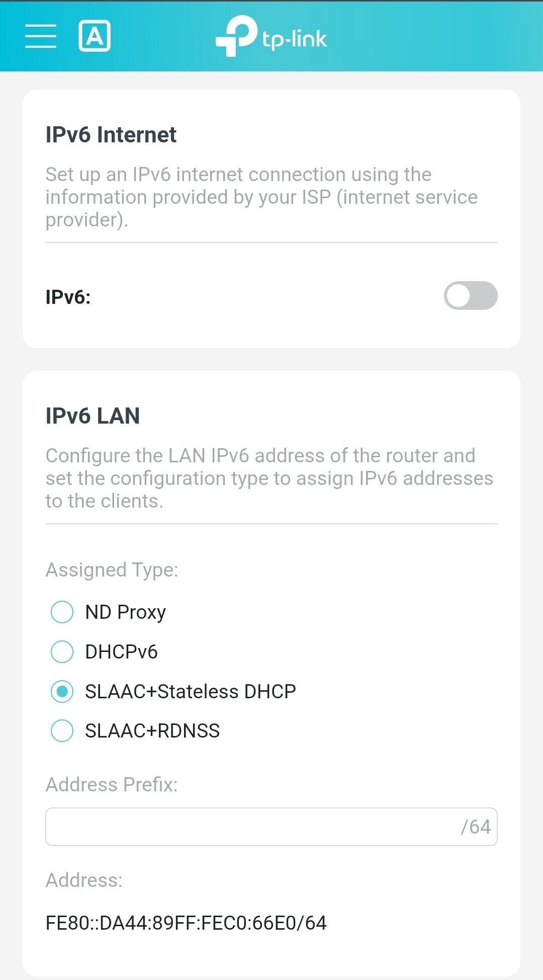Click the /64 prefix length suffix
543x980 pixels.
[x=475, y=827]
